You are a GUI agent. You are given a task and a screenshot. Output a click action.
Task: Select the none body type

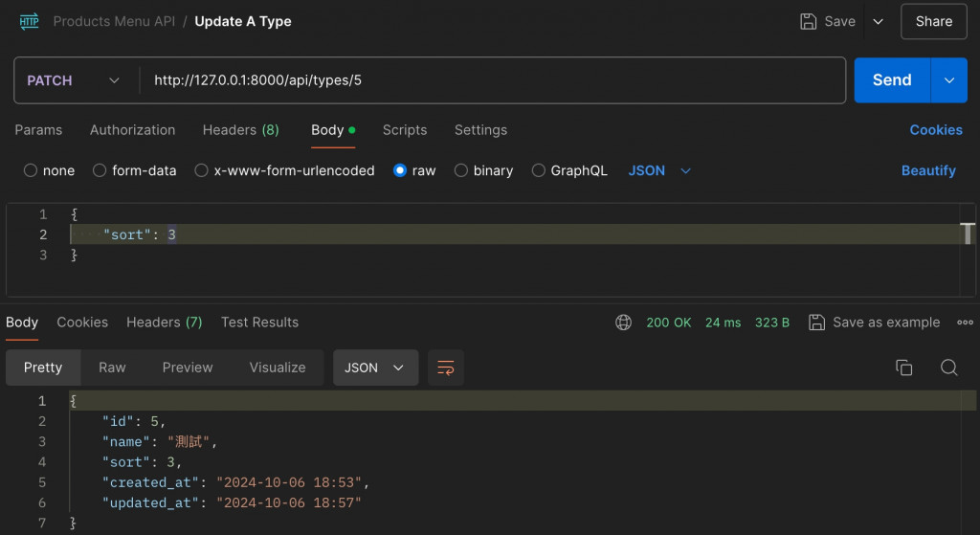32,170
